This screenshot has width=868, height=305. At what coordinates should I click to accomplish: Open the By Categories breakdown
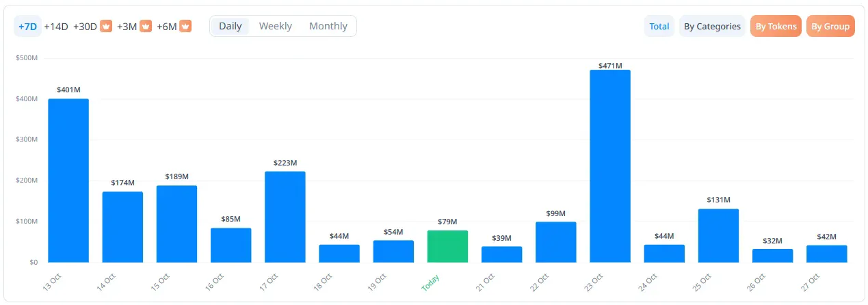pos(712,26)
